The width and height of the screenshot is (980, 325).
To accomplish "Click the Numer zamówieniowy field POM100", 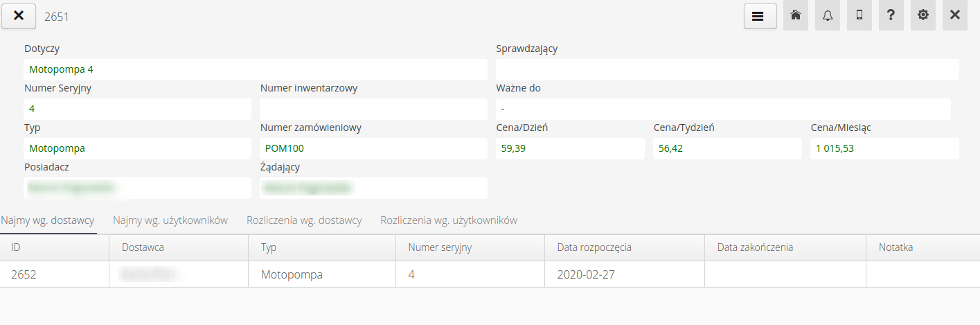I will (373, 148).
